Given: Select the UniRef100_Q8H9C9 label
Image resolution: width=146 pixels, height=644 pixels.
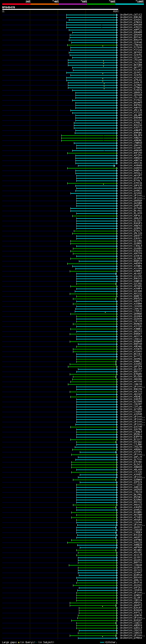Looking at the screenshot, I should (x=131, y=93).
